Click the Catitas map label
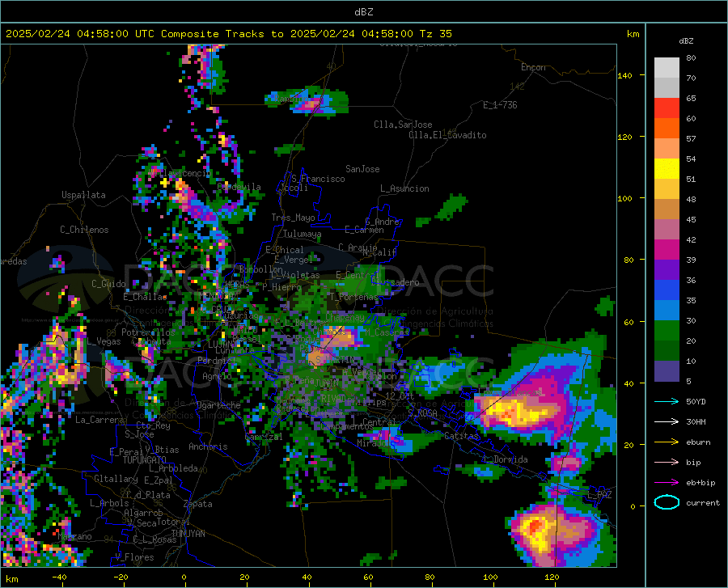The height and width of the screenshot is (588, 728). click(x=462, y=436)
